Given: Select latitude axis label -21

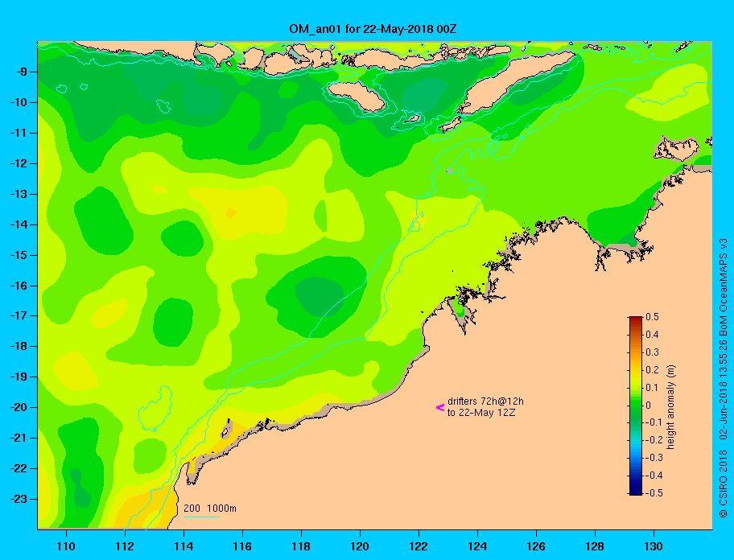Looking at the screenshot, I should click(18, 438).
